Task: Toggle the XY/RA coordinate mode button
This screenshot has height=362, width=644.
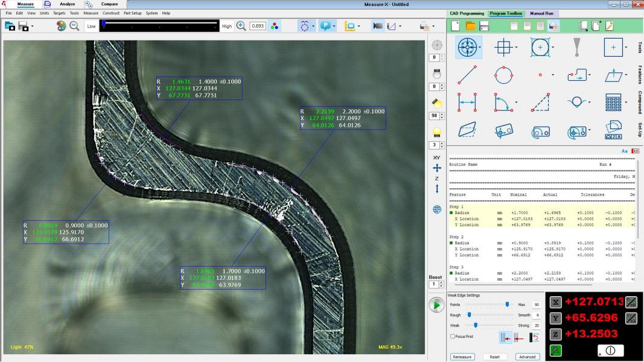Action: coord(631,318)
